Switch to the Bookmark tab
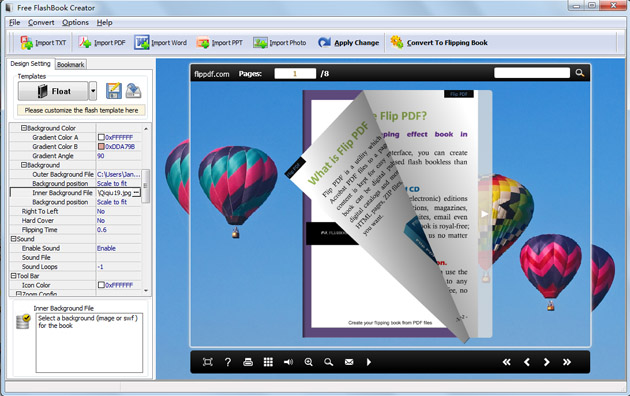The height and width of the screenshot is (396, 630). pyautogui.click(x=71, y=65)
